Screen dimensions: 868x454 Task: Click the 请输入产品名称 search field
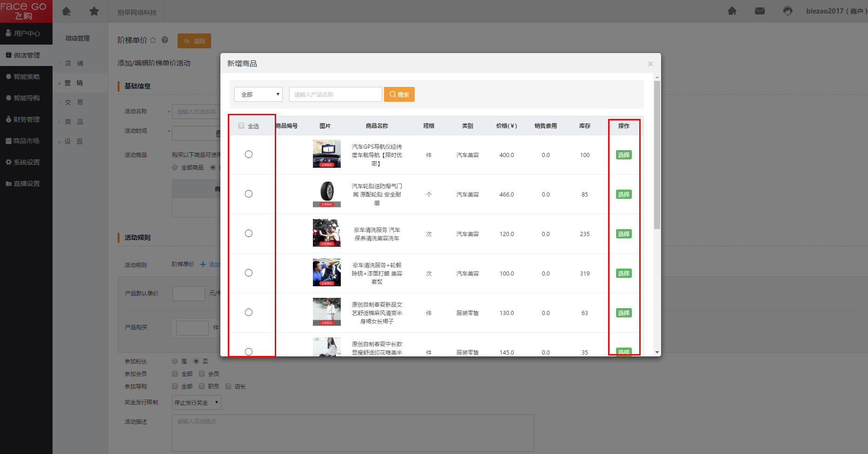click(x=335, y=94)
